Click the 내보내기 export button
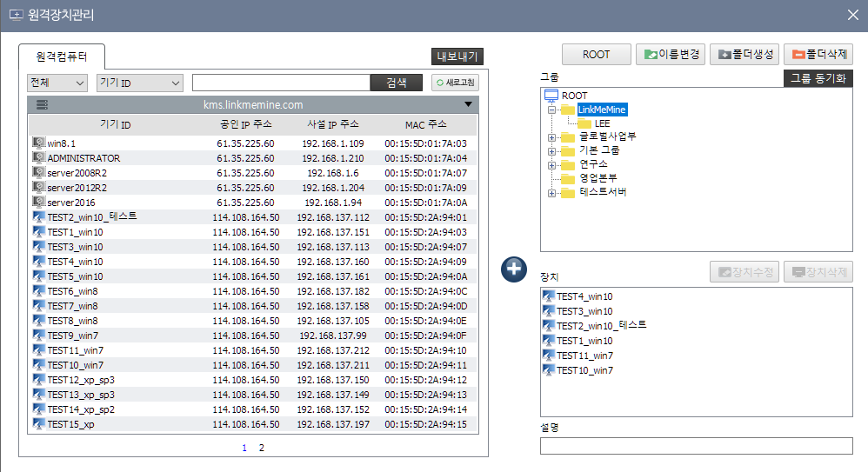 pos(457,57)
